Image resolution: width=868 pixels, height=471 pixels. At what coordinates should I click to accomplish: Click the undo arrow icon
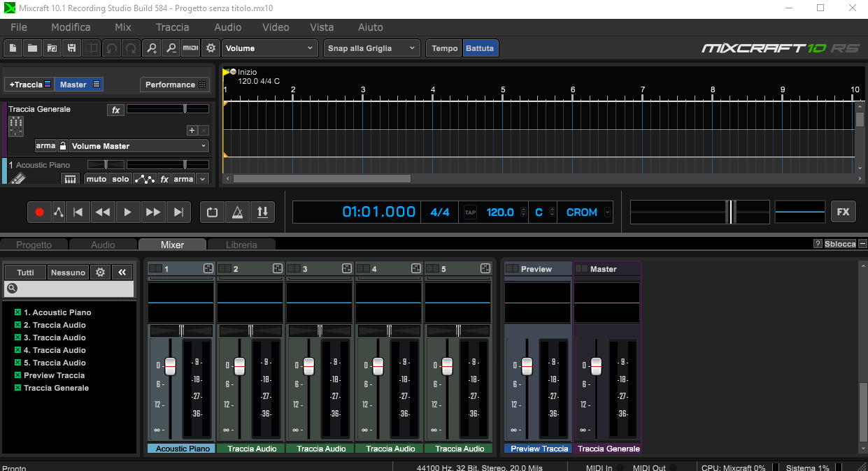pos(111,48)
